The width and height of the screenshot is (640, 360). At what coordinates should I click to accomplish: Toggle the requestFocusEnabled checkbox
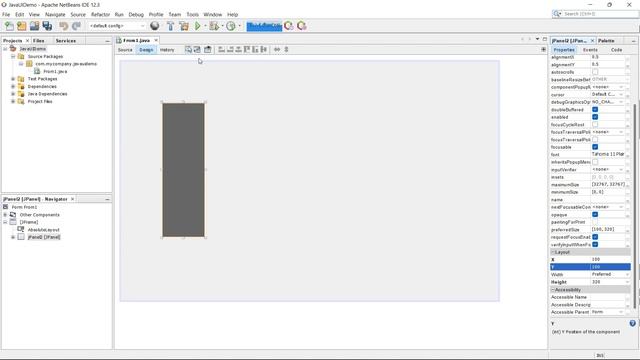pyautogui.click(x=595, y=237)
